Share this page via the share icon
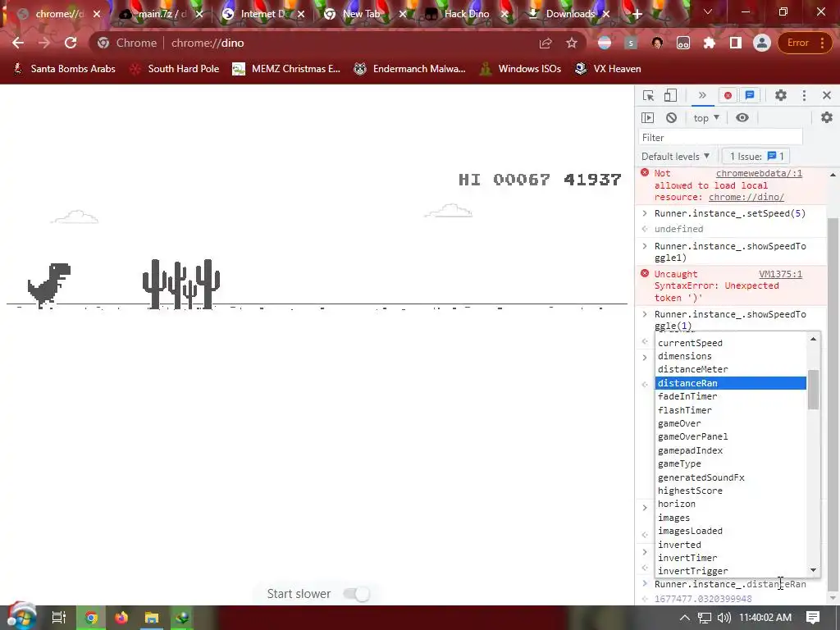Image resolution: width=840 pixels, height=630 pixels. [546, 43]
